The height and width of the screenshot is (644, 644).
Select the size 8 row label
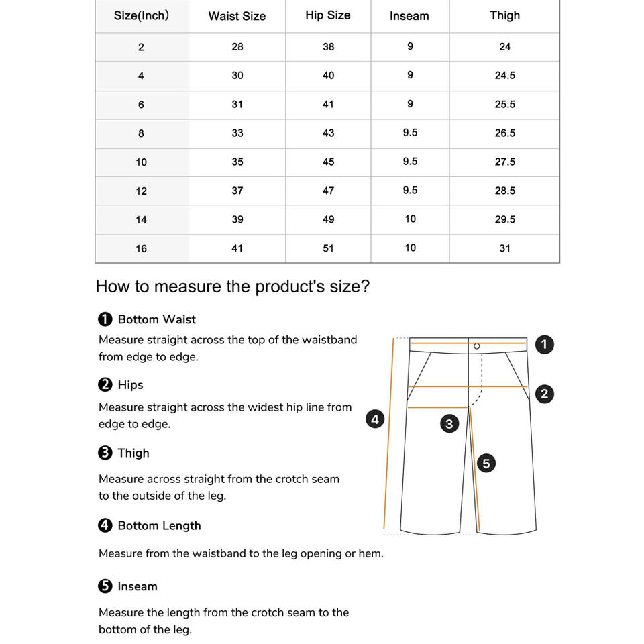(141, 133)
